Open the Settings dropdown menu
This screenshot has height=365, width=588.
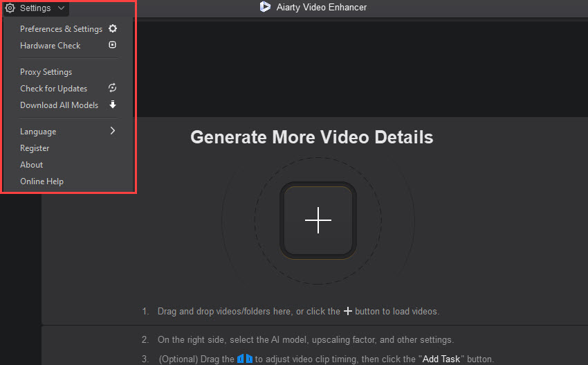coord(35,8)
